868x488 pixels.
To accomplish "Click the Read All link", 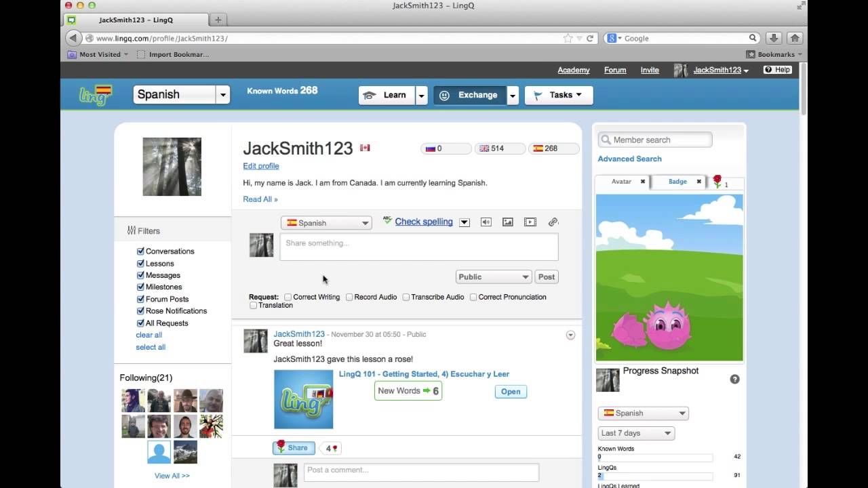I will [260, 199].
